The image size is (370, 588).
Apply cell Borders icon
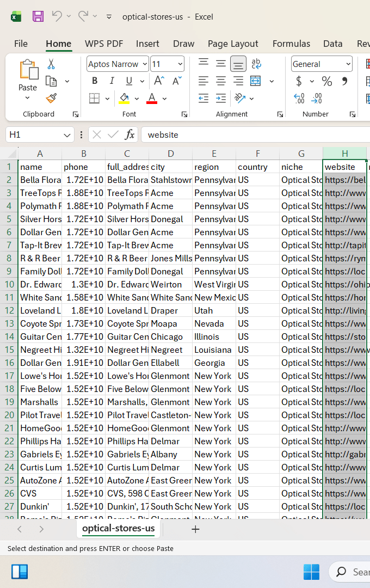pos(95,98)
